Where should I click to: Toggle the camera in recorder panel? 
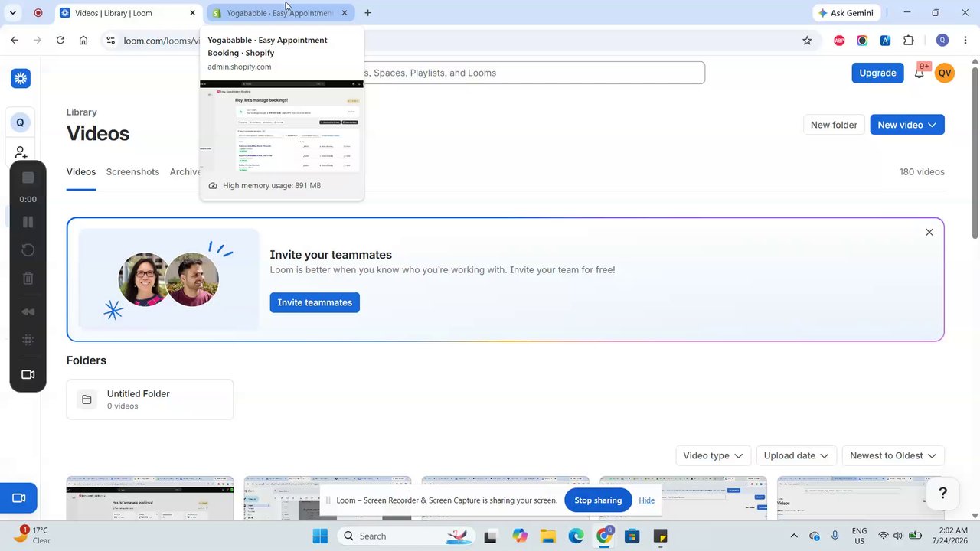(x=28, y=375)
